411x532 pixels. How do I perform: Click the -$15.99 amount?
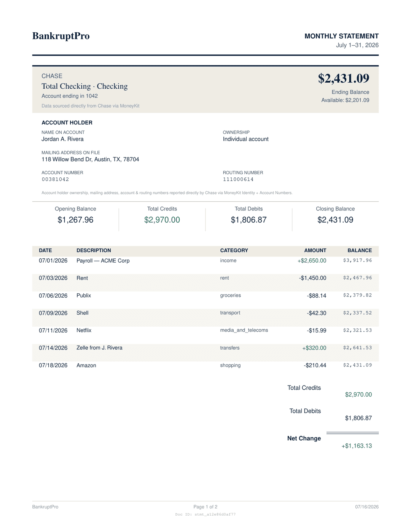pyautogui.click(x=317, y=331)
